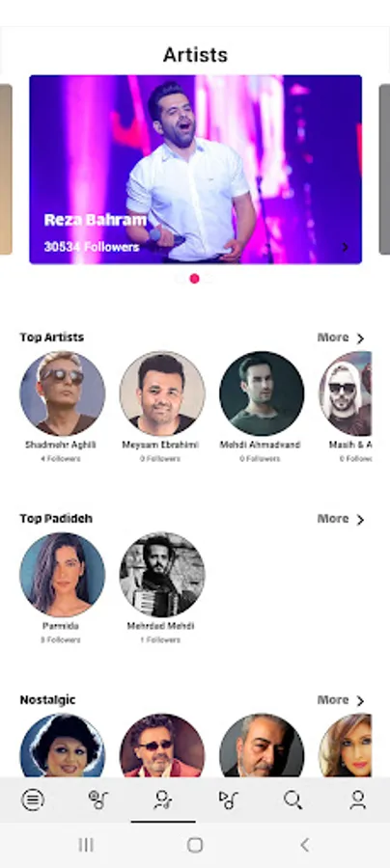Open Mehrdad Mehdi artist profile
Viewport: 390px width, 868px height.
click(162, 575)
